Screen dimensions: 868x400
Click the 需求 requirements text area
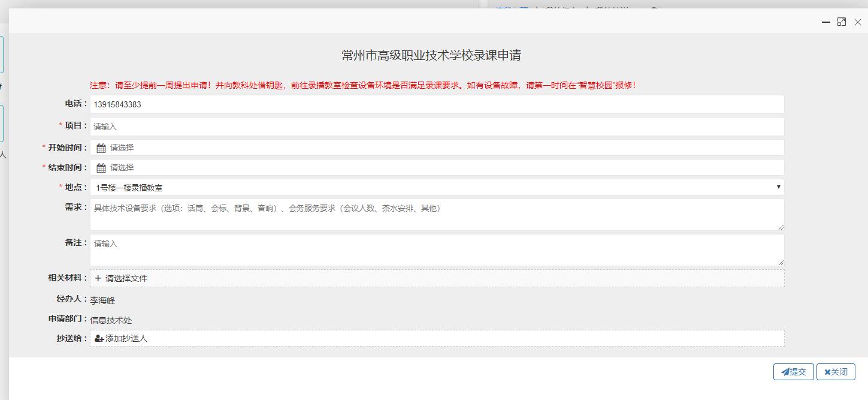pyautogui.click(x=419, y=214)
